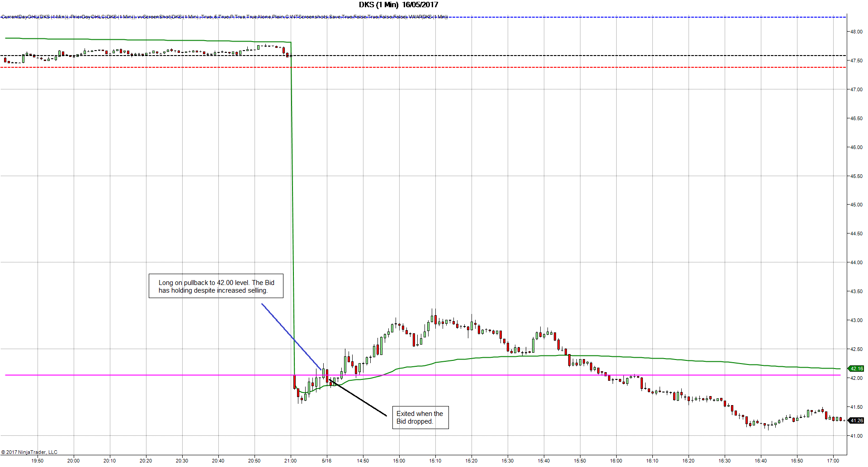Click the 46.00 price axis label
868x467 pixels.
(x=856, y=147)
